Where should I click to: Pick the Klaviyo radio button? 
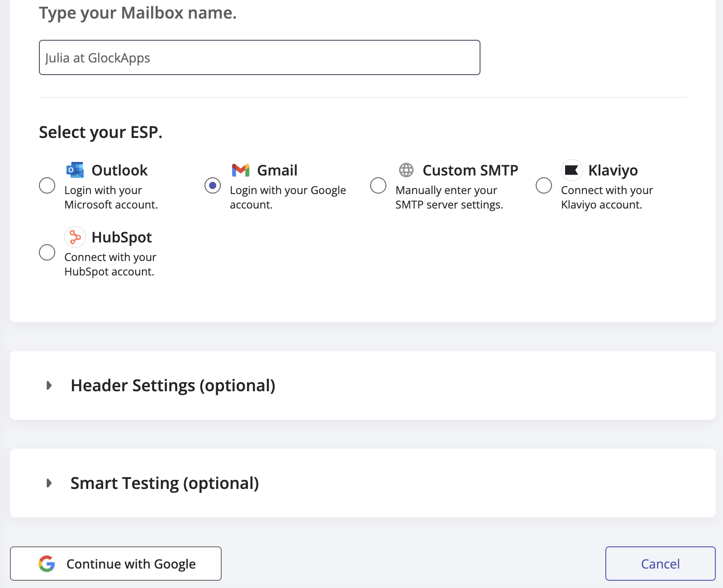(544, 185)
